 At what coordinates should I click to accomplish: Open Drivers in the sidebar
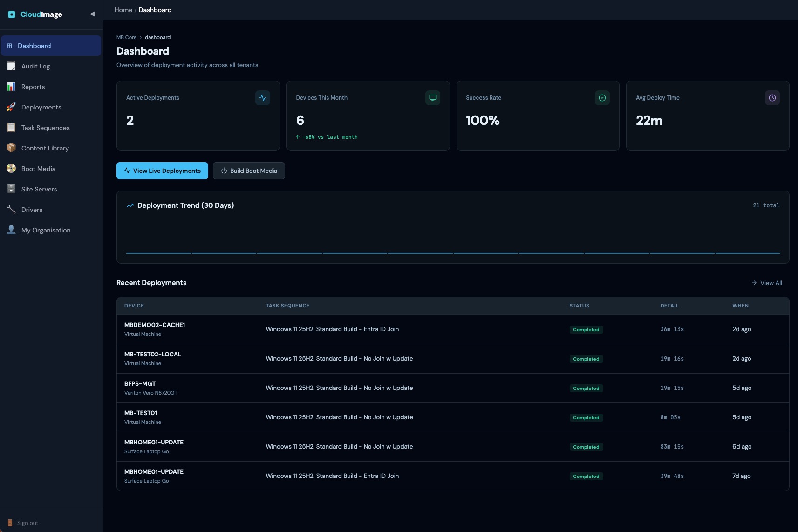tap(51, 210)
